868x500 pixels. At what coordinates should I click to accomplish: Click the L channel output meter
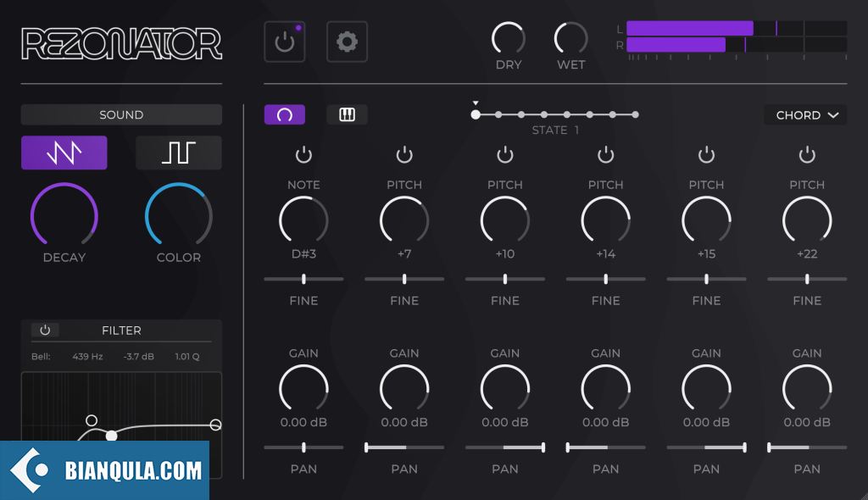click(x=737, y=28)
